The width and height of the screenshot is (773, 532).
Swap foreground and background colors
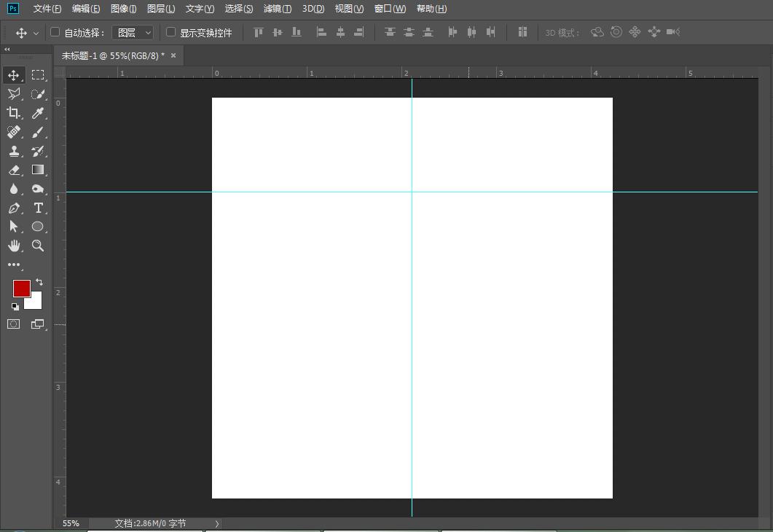39,281
